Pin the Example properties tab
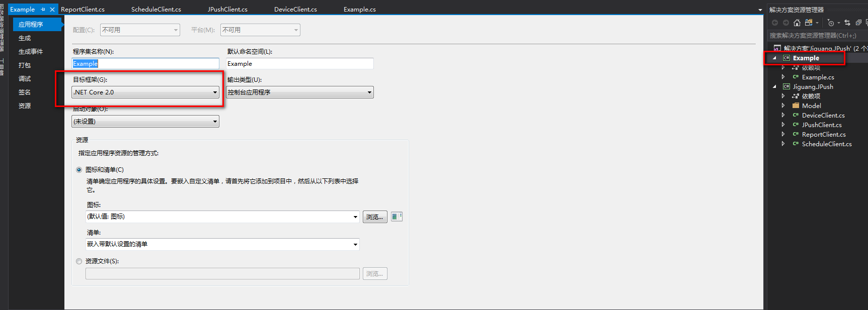The height and width of the screenshot is (310, 868). click(x=43, y=10)
